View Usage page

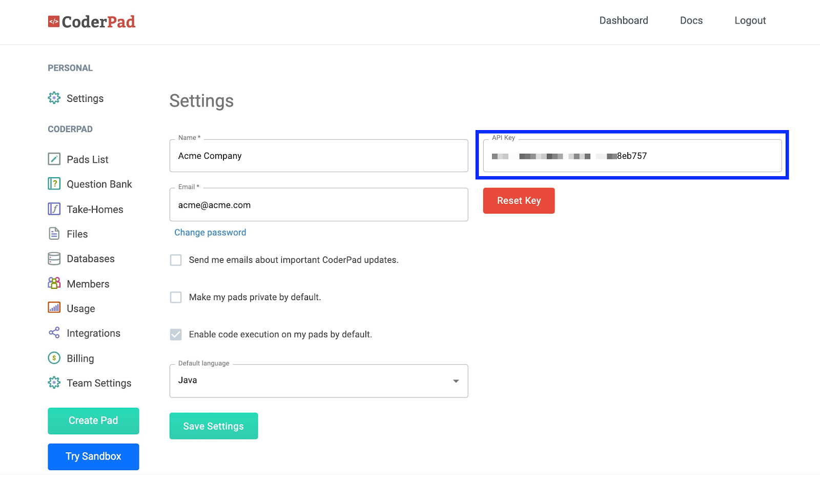(81, 308)
